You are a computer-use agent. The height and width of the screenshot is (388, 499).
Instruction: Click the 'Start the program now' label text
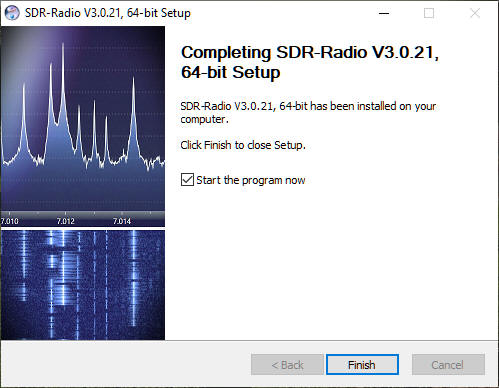251,180
